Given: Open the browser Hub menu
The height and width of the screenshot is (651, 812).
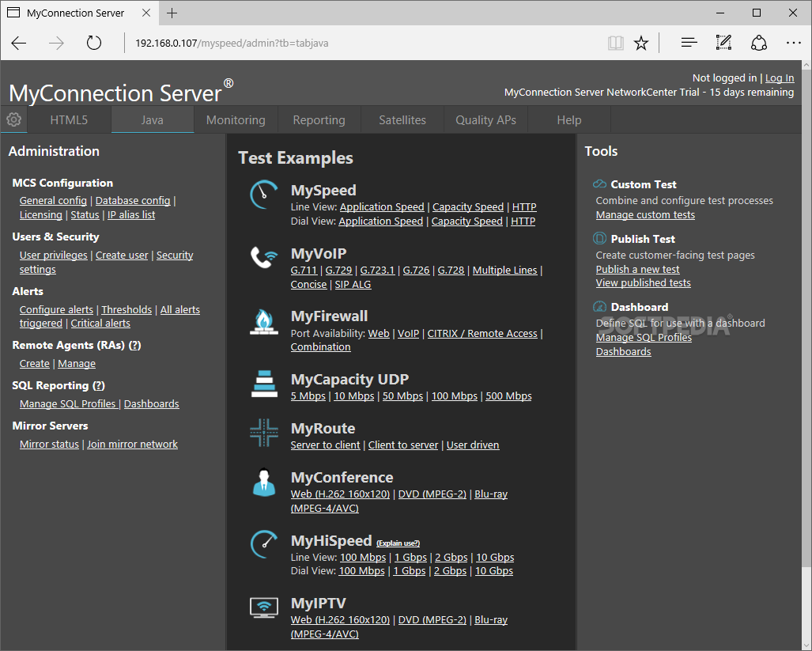Looking at the screenshot, I should (689, 43).
